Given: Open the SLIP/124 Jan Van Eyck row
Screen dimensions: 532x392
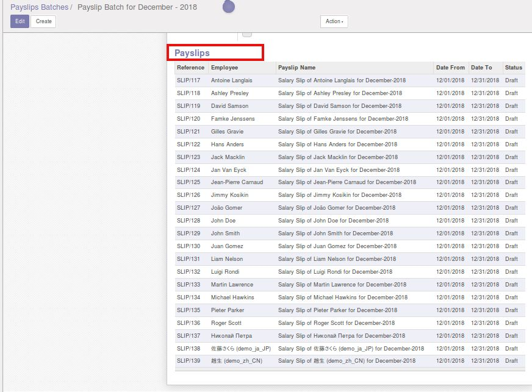Looking at the screenshot, I should point(350,170).
